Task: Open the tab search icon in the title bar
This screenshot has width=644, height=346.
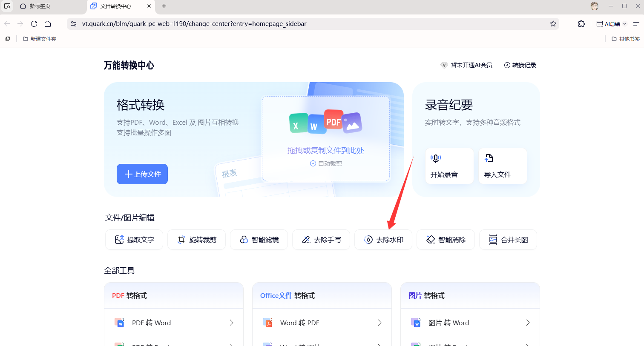Action: (7, 6)
